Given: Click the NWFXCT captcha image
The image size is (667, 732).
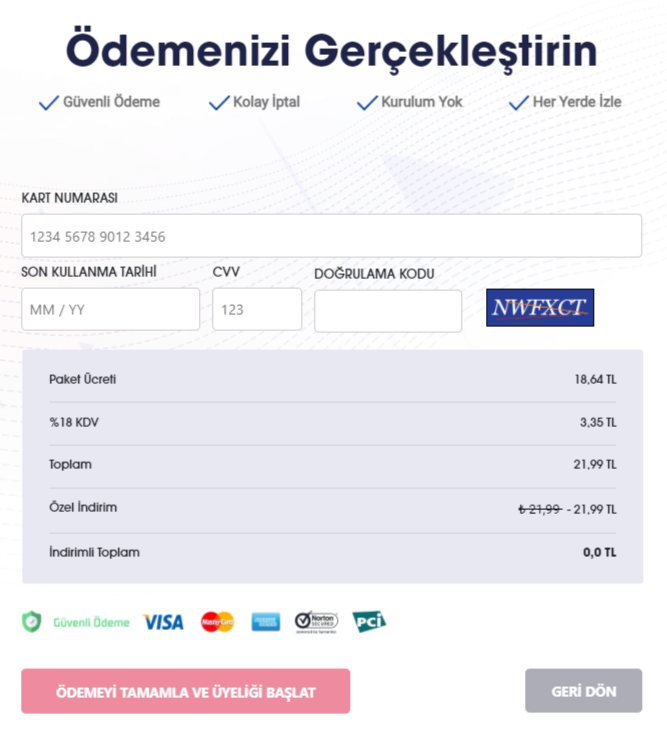Looking at the screenshot, I should pyautogui.click(x=540, y=308).
